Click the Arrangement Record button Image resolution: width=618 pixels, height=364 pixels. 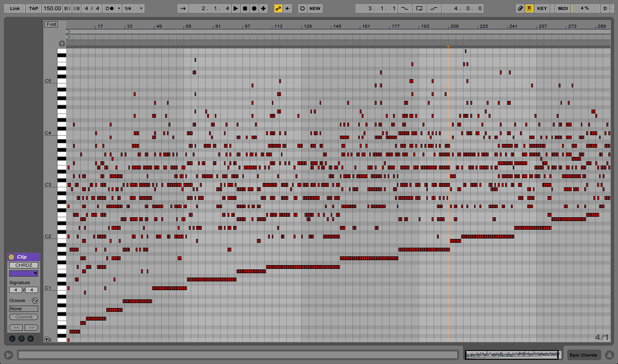(254, 8)
